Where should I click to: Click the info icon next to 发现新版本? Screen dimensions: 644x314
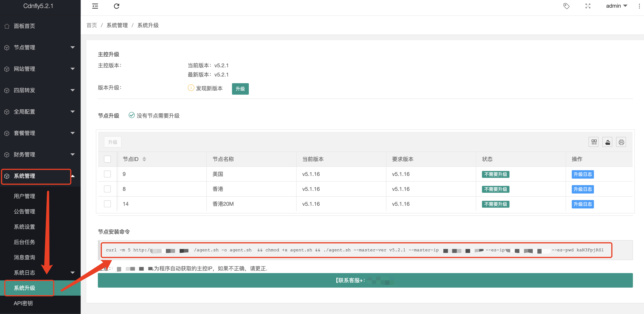[x=191, y=88]
